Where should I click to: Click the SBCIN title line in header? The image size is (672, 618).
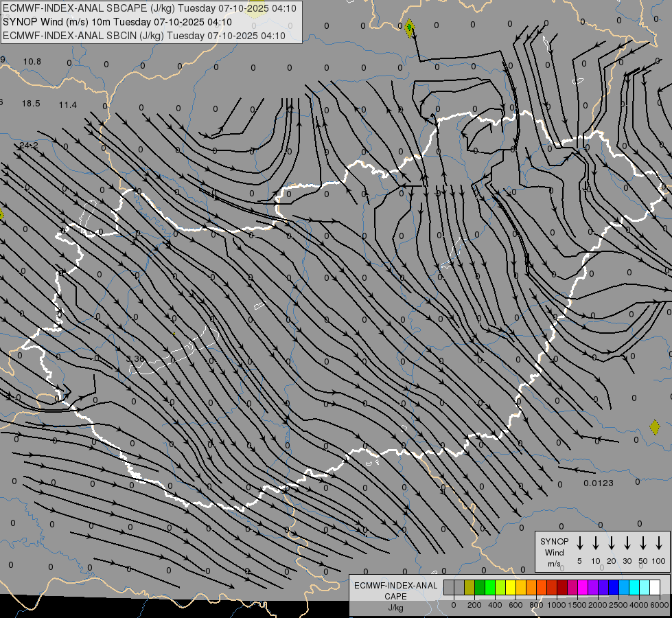pyautogui.click(x=144, y=36)
